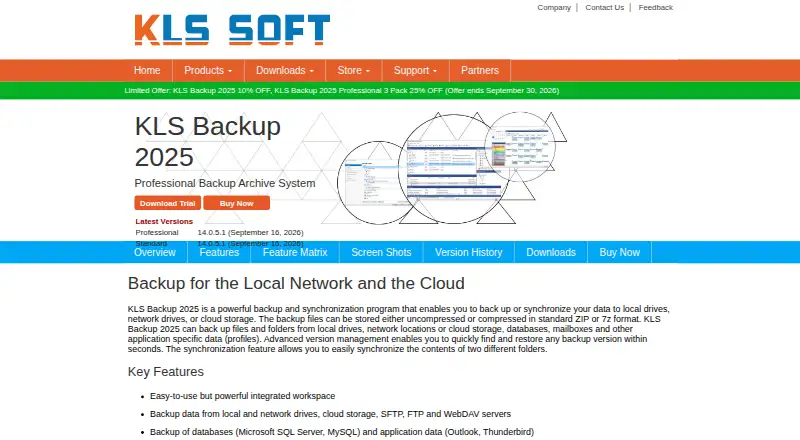Click the KLS Backup 2025 title heading
Image resolution: width=800 pixels, height=440 pixels.
(x=208, y=141)
